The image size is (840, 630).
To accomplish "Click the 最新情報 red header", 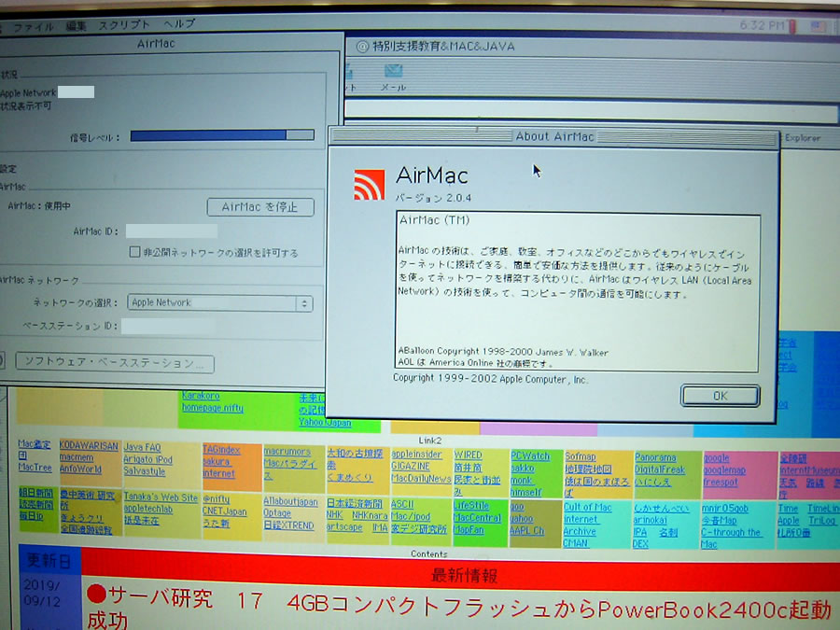I will (465, 577).
